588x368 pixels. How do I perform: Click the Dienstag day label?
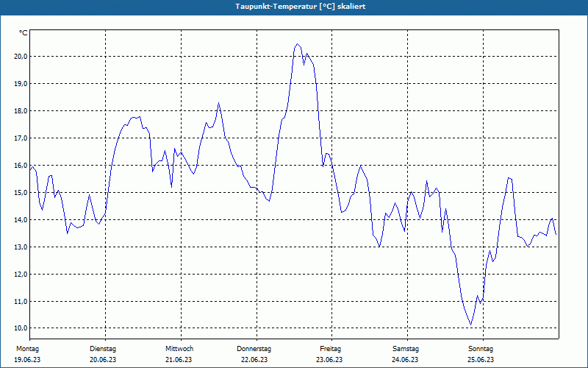pos(103,349)
